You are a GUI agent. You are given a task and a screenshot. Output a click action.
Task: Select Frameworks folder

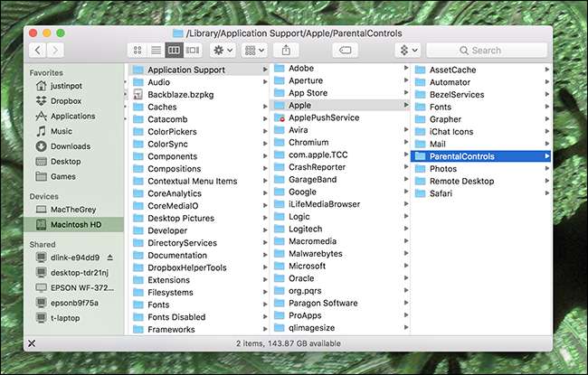199,330
